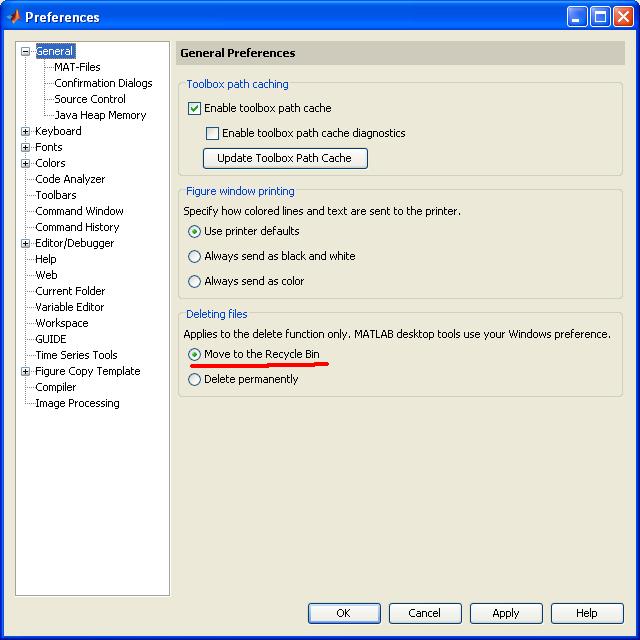Choose Always send as black and white
The height and width of the screenshot is (640, 640).
[195, 256]
